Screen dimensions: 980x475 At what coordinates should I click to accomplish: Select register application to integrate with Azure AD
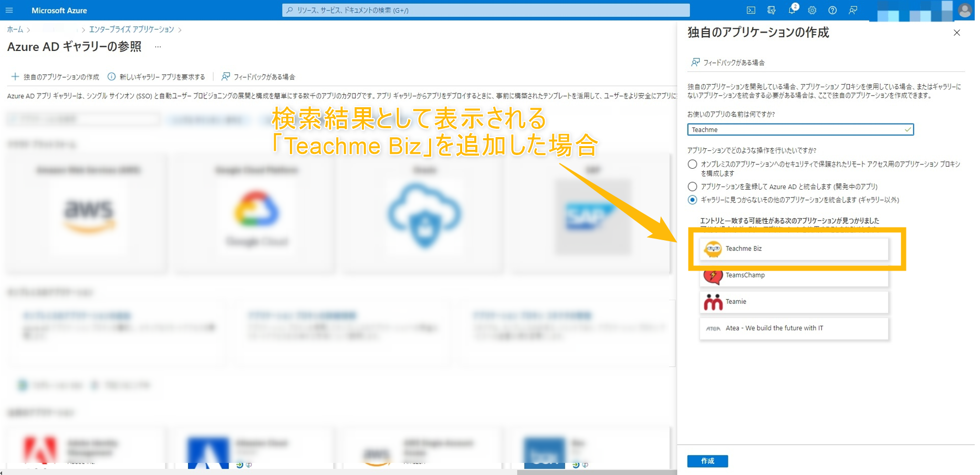coord(692,187)
